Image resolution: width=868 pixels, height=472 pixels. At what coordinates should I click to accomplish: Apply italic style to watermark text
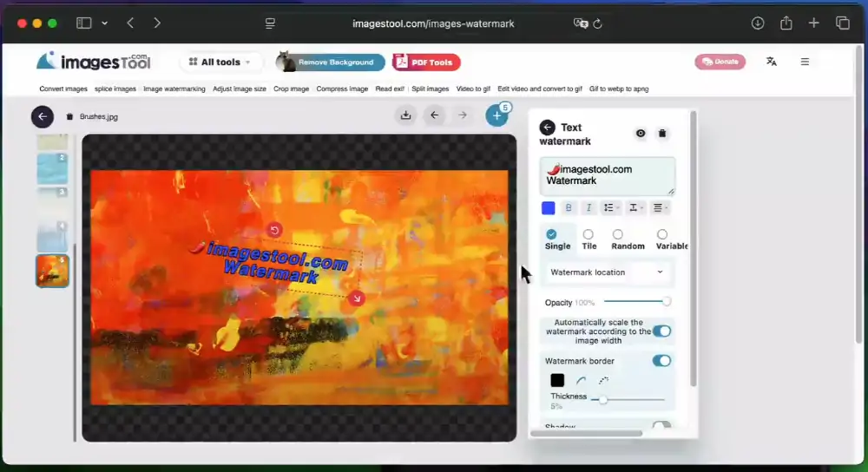pyautogui.click(x=589, y=208)
